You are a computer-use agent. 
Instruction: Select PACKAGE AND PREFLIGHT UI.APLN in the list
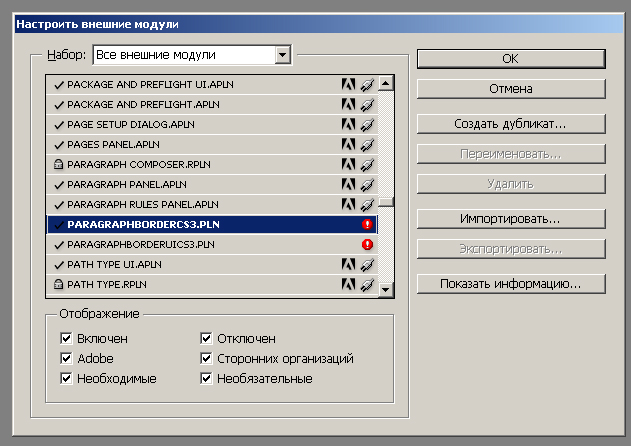point(212,85)
